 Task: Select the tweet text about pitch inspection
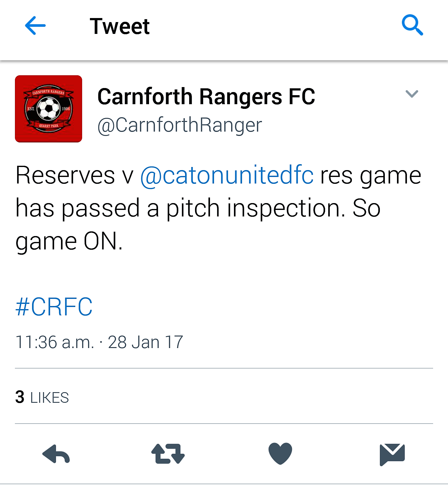[x=218, y=208]
